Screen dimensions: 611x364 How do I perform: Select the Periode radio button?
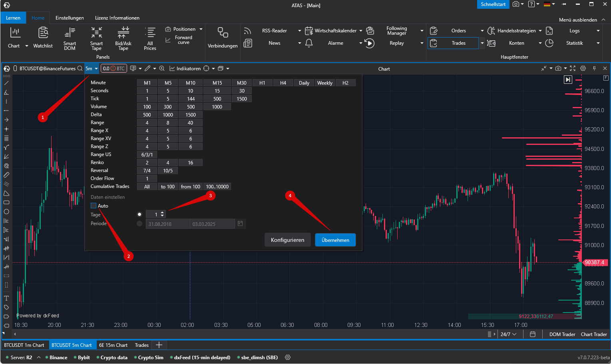click(x=139, y=224)
